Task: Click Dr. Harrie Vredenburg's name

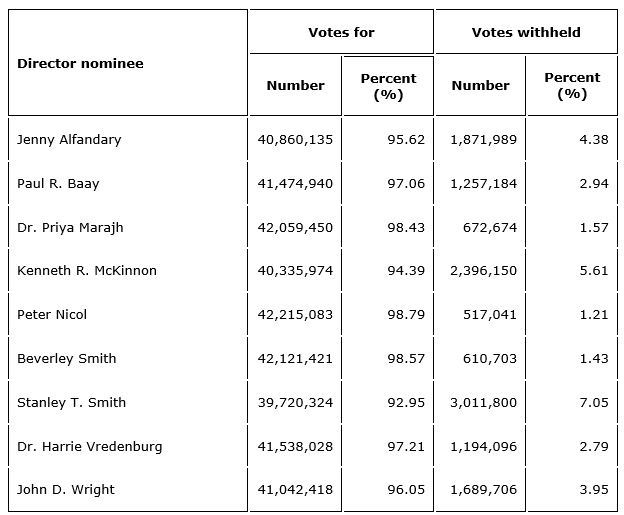Action: pyautogui.click(x=89, y=446)
